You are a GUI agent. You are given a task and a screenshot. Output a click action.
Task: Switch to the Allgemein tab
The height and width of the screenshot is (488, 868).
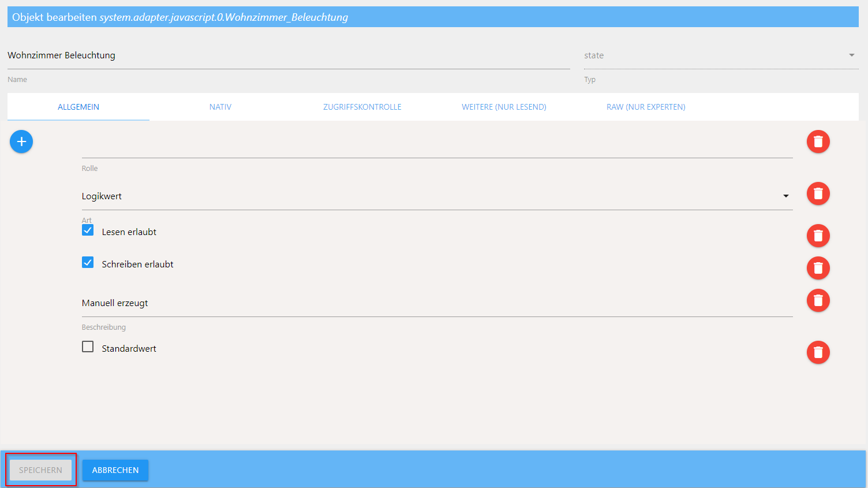(x=78, y=107)
